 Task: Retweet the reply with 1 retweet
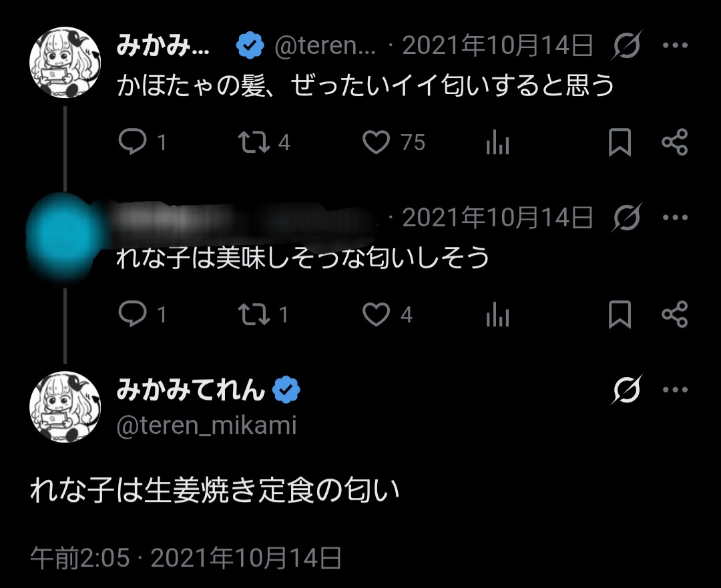pos(254,314)
